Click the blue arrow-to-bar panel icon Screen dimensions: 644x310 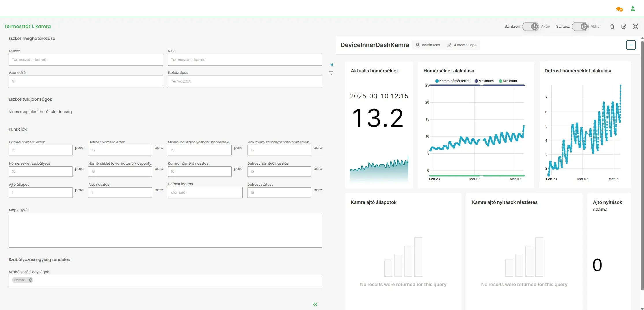[331, 65]
